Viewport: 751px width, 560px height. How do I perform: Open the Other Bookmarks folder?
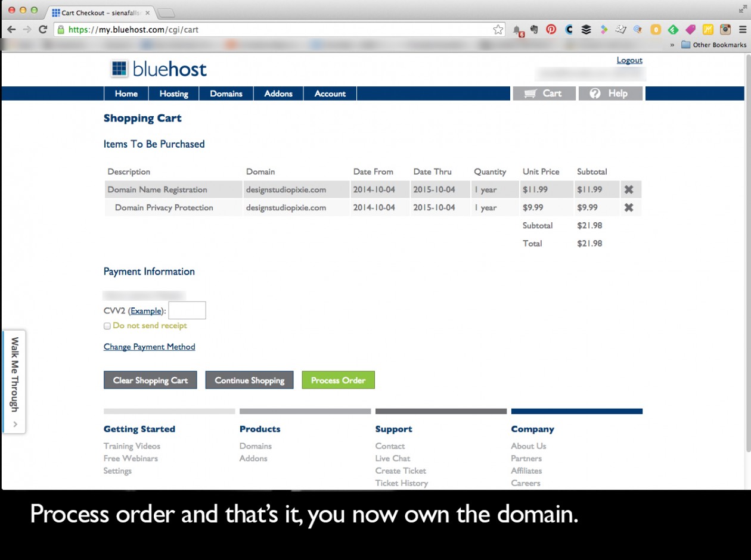coord(714,45)
